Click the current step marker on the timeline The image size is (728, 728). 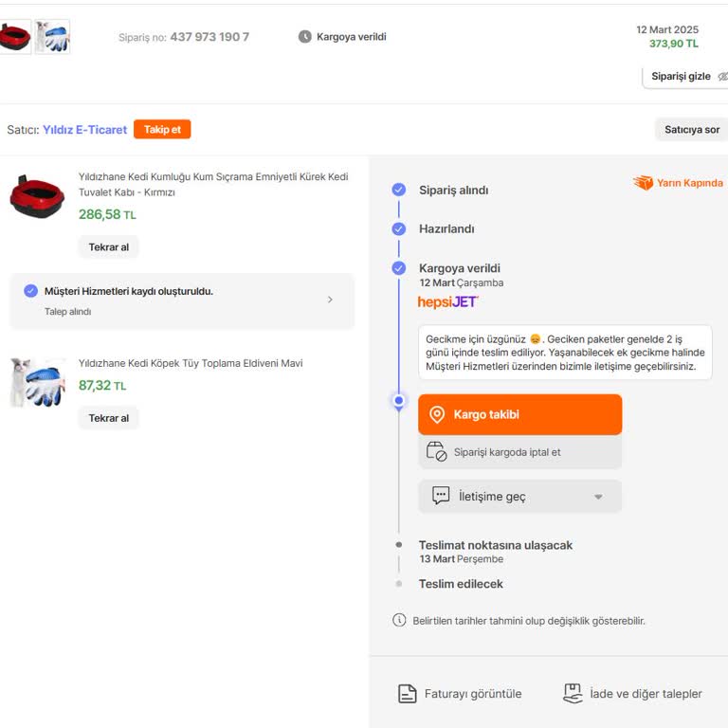(399, 401)
